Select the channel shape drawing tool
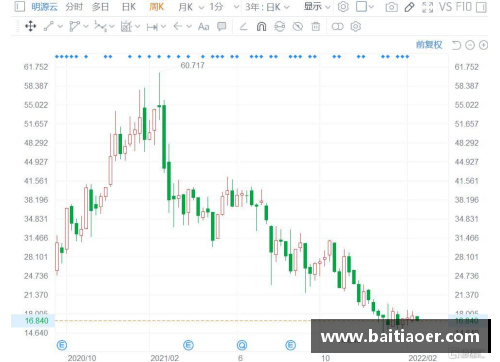 click(x=74, y=26)
